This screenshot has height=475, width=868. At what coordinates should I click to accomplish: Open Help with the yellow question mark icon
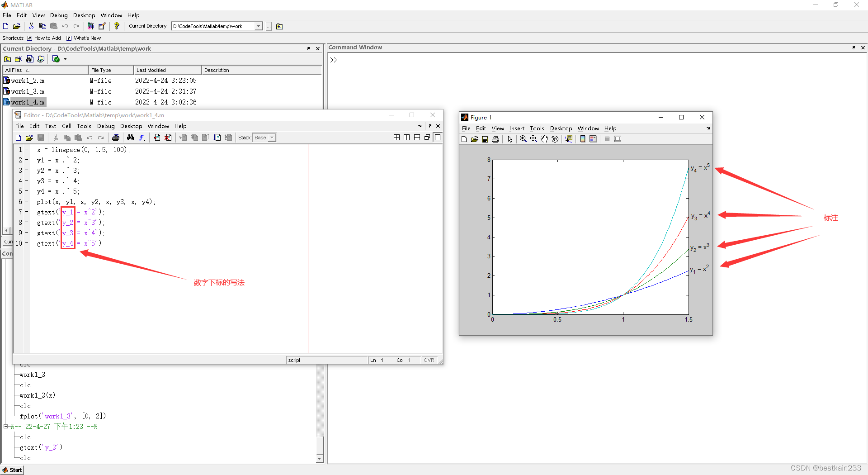pyautogui.click(x=117, y=26)
